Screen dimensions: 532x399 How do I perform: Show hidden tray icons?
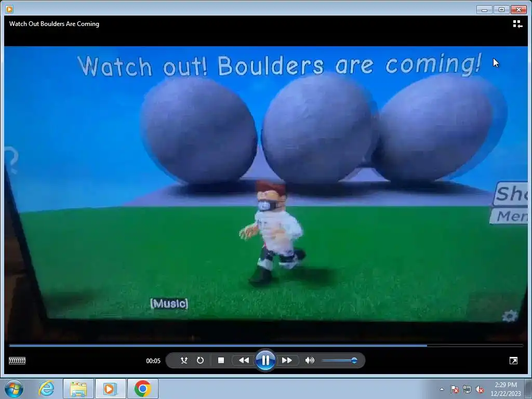click(x=442, y=389)
